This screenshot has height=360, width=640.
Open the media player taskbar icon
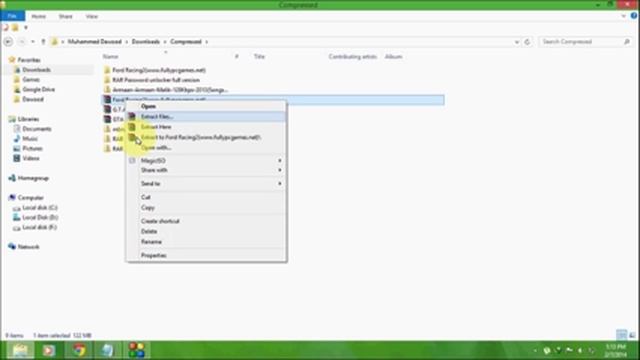click(49, 350)
